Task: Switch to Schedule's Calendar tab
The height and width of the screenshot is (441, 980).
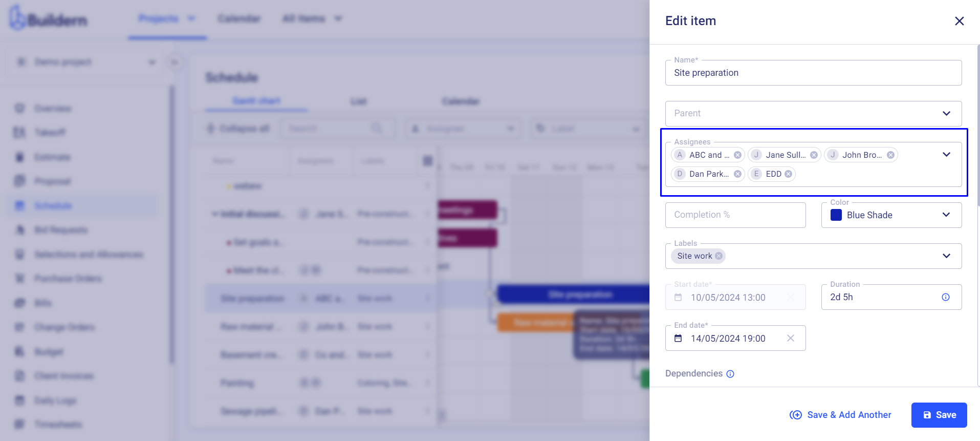Action: (461, 101)
